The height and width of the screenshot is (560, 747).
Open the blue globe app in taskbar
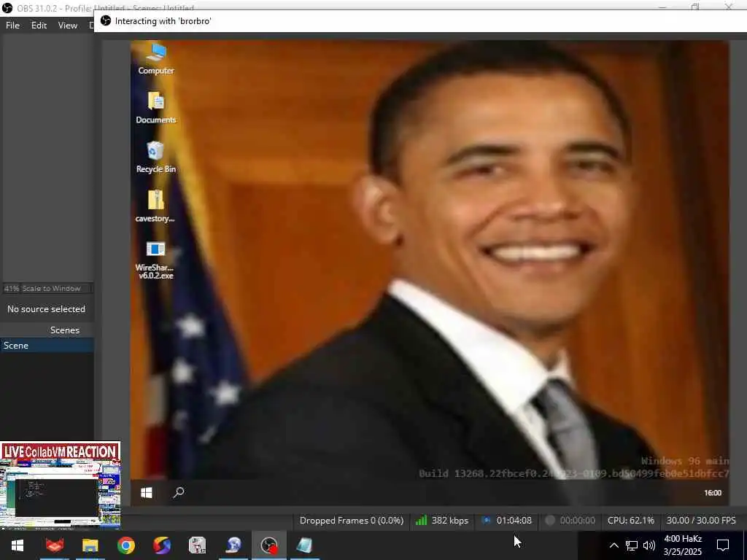tap(233, 545)
